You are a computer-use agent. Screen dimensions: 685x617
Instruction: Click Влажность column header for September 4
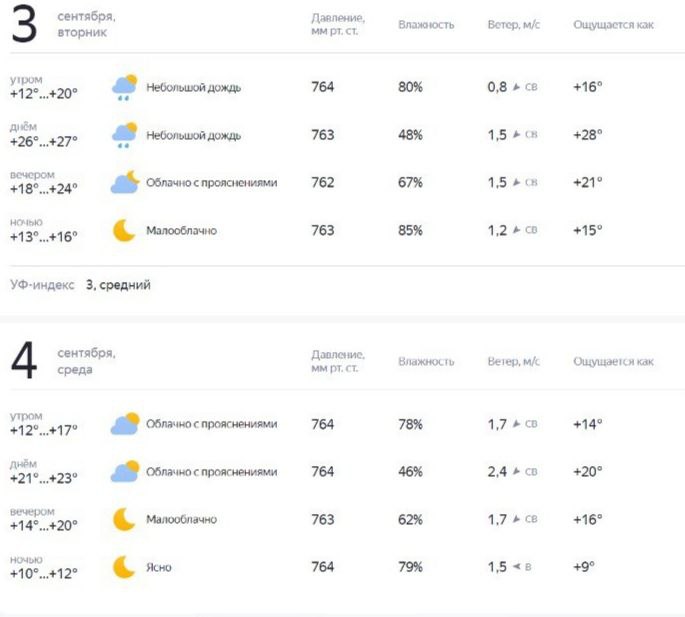(x=426, y=361)
